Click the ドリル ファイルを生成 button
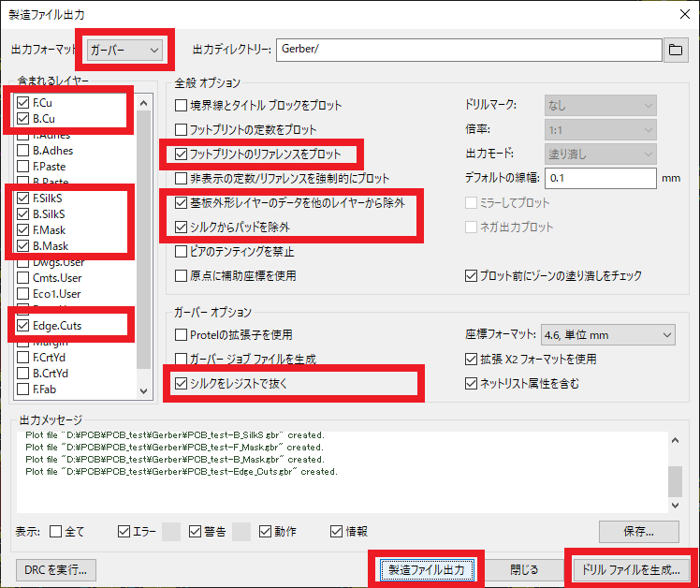The image size is (700, 588). 630,568
